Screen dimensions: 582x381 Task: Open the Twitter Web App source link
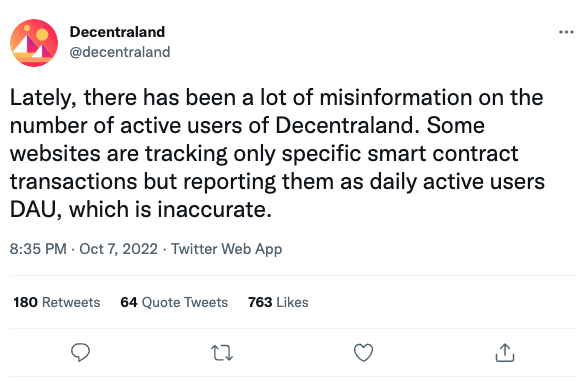click(x=226, y=249)
